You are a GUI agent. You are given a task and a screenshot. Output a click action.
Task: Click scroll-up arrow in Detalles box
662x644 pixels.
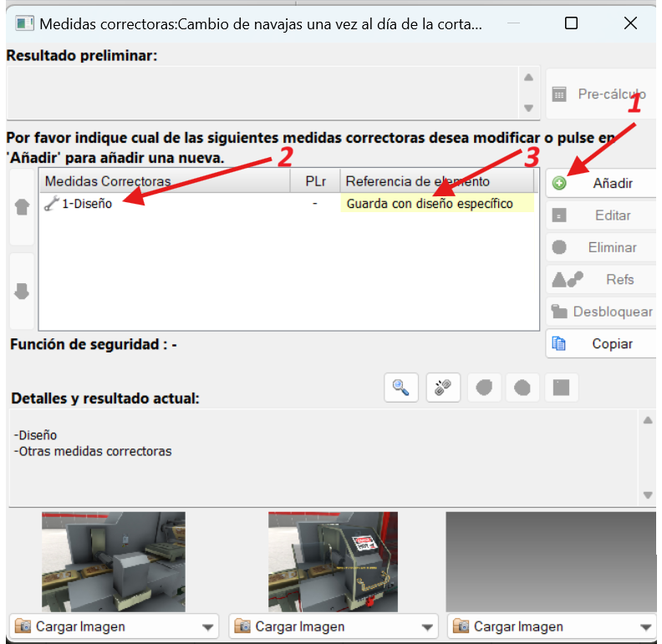(x=648, y=420)
